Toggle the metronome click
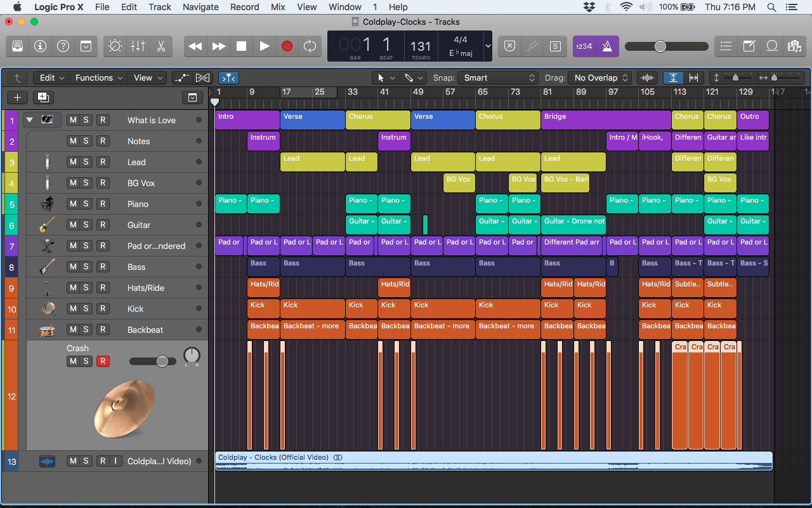Image resolution: width=812 pixels, height=508 pixels. (607, 46)
